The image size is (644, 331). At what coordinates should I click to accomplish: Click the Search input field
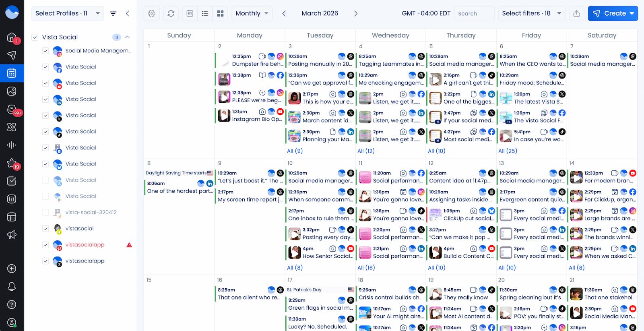(474, 13)
